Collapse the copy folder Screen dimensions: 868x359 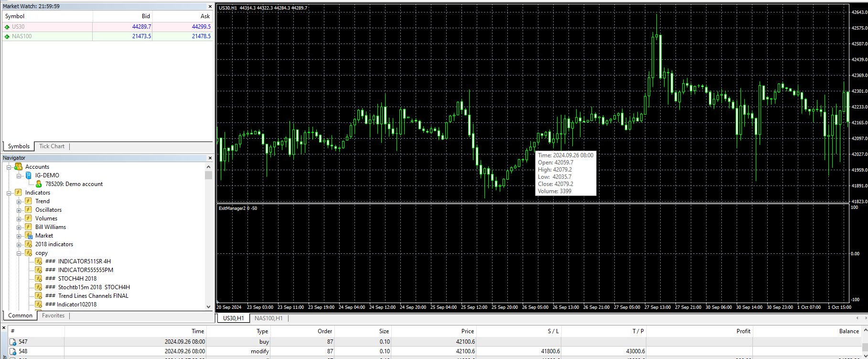pos(19,253)
